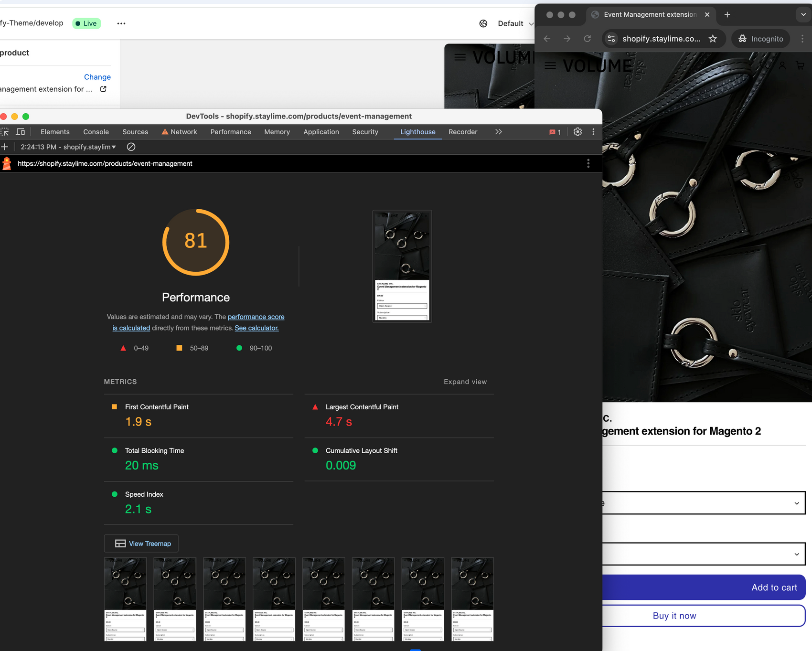Open hamburger menu in theme editor preview
This screenshot has height=651, width=812.
(x=460, y=57)
